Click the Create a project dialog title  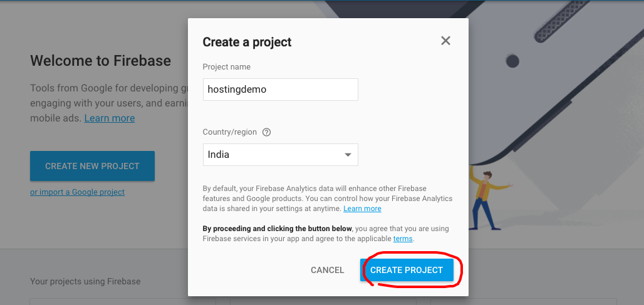[247, 42]
